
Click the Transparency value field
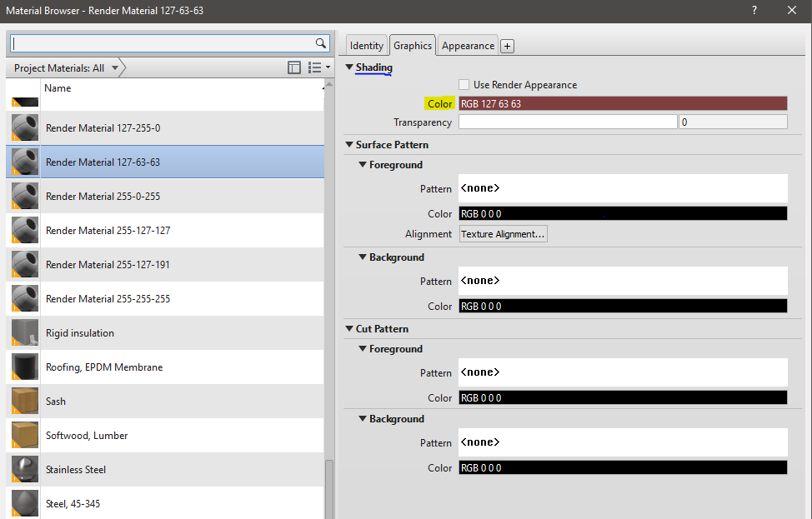tap(734, 122)
